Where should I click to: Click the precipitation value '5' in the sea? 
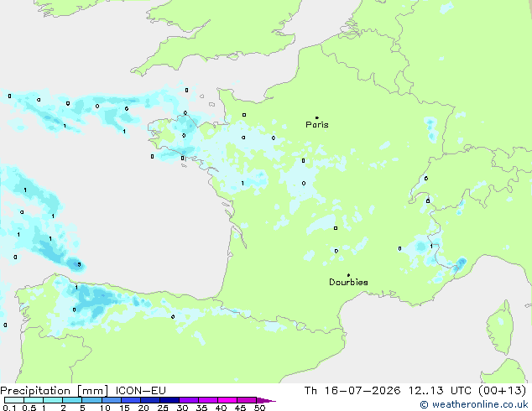79,264
